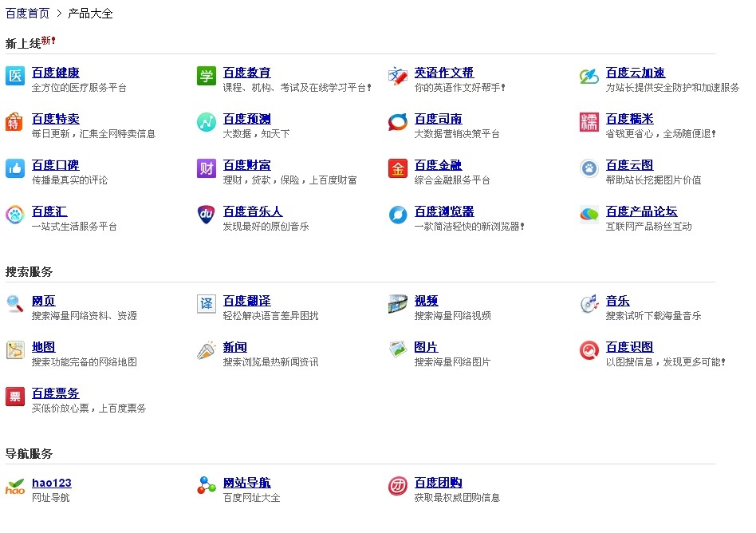Click the 百度产品论坛 chat bubbles icon
Image resolution: width=756 pixels, height=533 pixels.
click(x=589, y=215)
